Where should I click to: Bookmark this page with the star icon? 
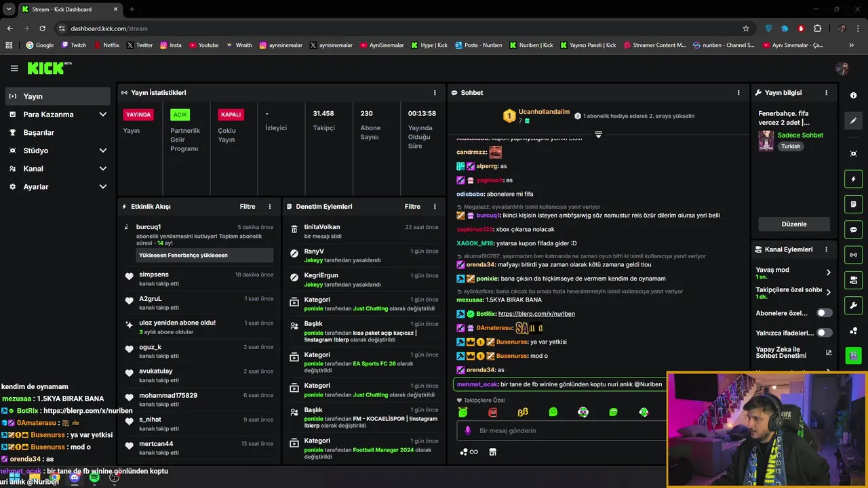(x=746, y=28)
